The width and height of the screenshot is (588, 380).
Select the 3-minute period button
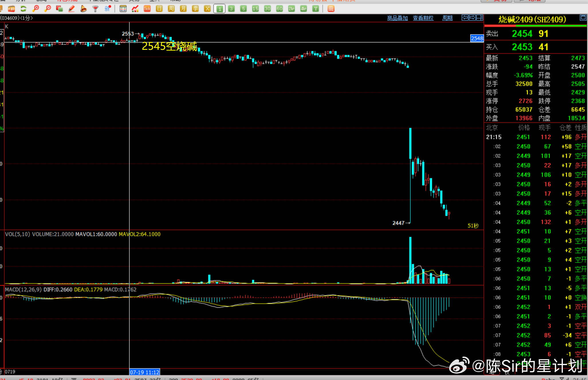(231, 9)
